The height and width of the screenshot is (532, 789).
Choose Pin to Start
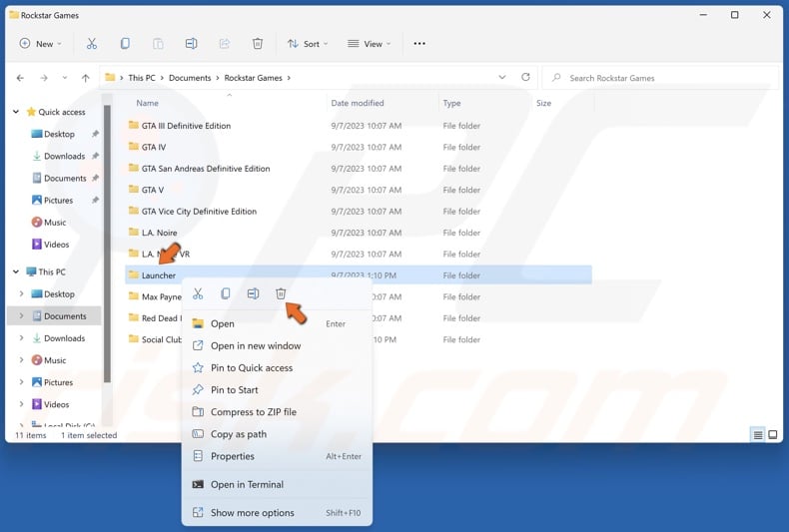[277, 390]
